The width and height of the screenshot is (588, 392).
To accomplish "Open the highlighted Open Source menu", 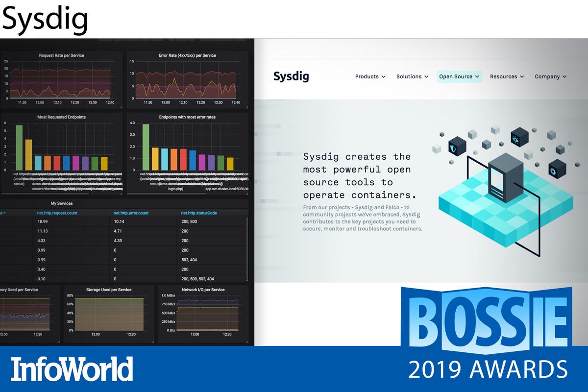I will click(x=459, y=76).
